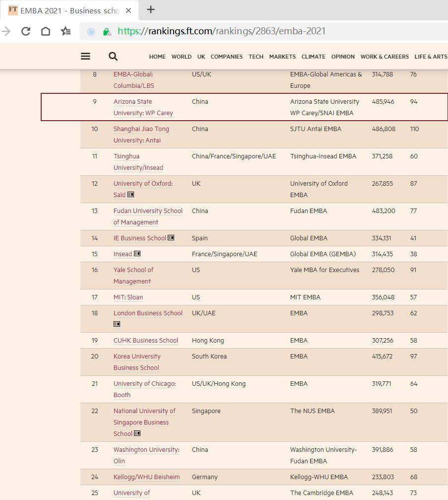This screenshot has width=448, height=500.
Task: Open the Kellogg/WHU Beisheim link
Action: point(146,477)
